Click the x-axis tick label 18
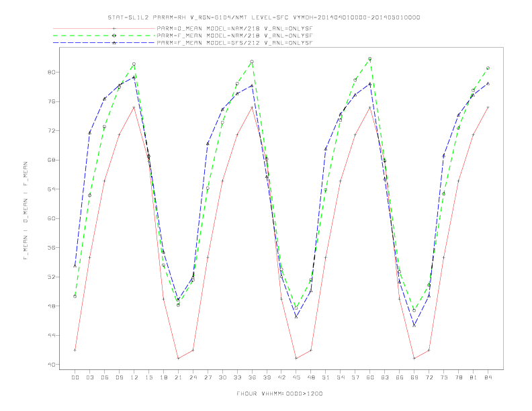Image resolution: width=532 pixels, height=411 pixels. pyautogui.click(x=163, y=377)
